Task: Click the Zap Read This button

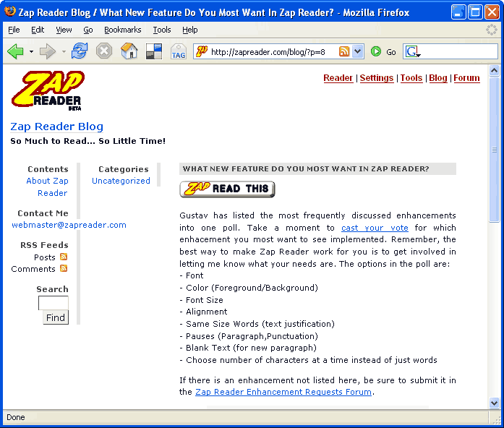Action: (x=227, y=189)
